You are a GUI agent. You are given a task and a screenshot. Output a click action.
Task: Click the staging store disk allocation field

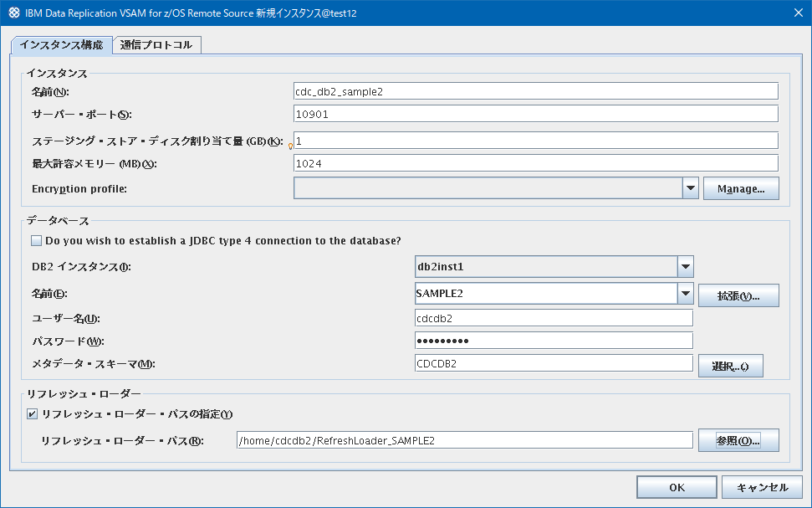[x=535, y=141]
